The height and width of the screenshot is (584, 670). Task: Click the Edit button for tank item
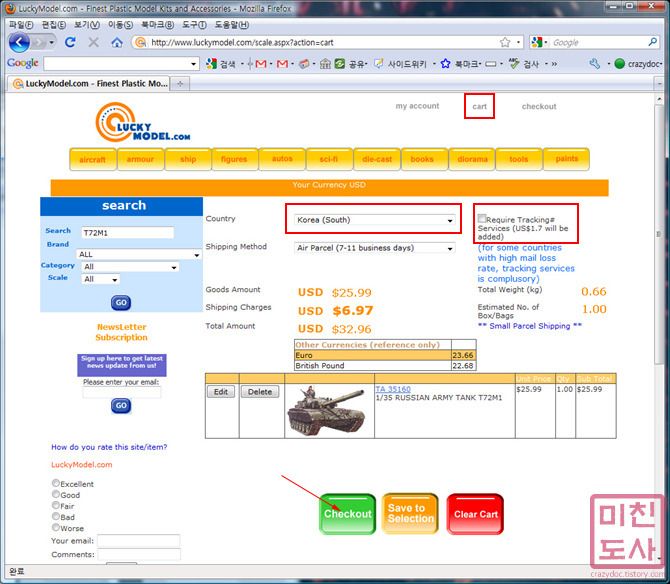221,392
